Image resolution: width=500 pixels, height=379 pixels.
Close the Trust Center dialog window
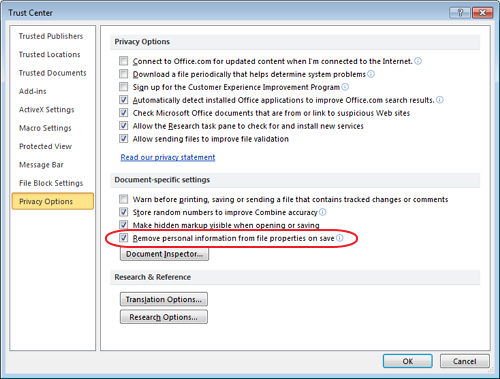pyautogui.click(x=482, y=13)
